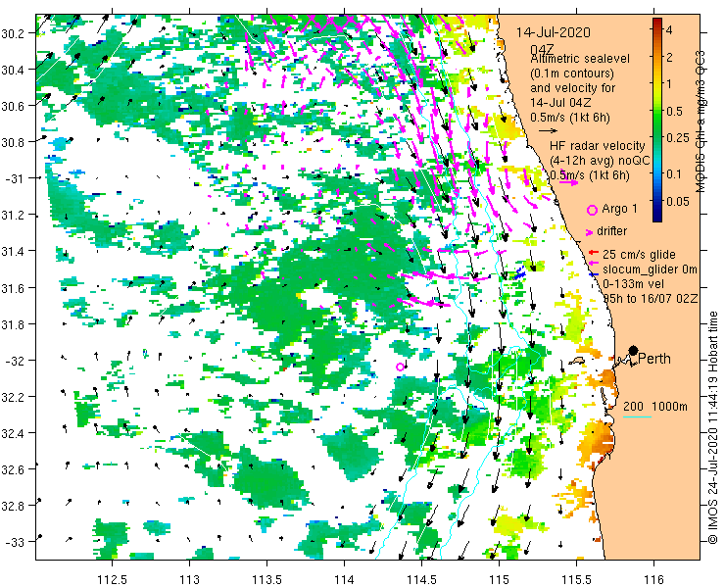Click the HF radar velocity text
This screenshot has height=588, width=725.
tap(597, 146)
